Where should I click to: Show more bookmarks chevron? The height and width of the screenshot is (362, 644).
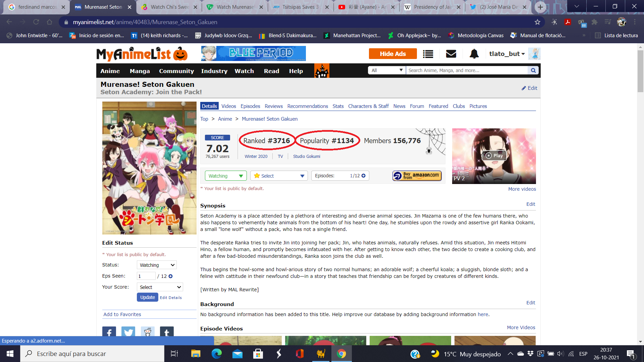click(584, 36)
